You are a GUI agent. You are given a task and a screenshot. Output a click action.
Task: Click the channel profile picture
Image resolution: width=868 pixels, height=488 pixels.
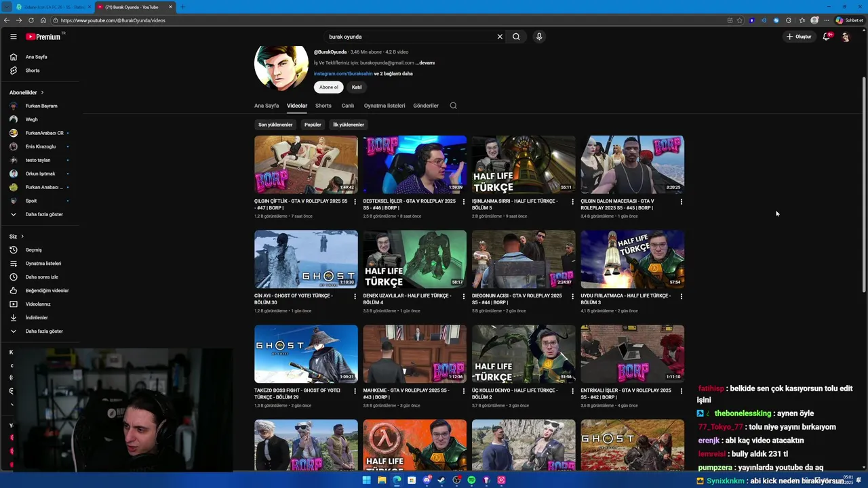click(x=281, y=68)
